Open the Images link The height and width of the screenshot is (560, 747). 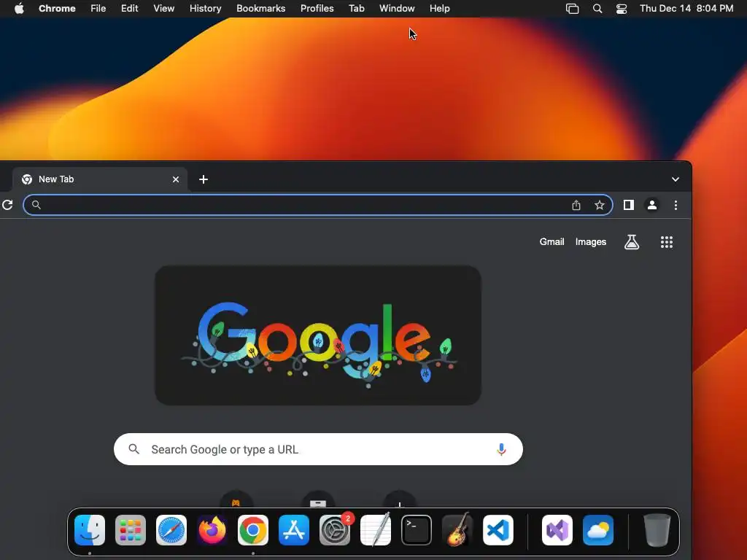point(591,242)
